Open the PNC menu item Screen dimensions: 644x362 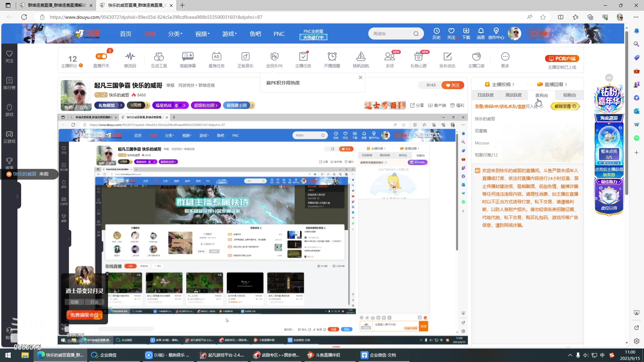tap(279, 34)
